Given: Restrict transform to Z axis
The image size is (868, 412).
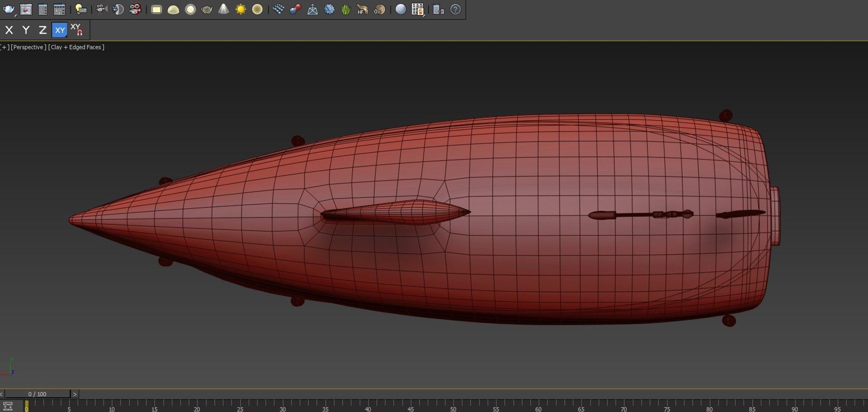Looking at the screenshot, I should point(42,30).
